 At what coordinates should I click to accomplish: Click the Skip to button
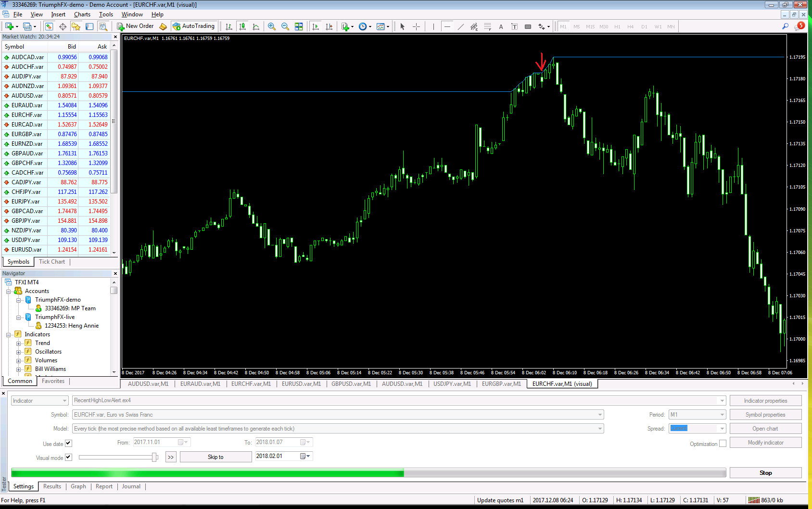(x=215, y=456)
